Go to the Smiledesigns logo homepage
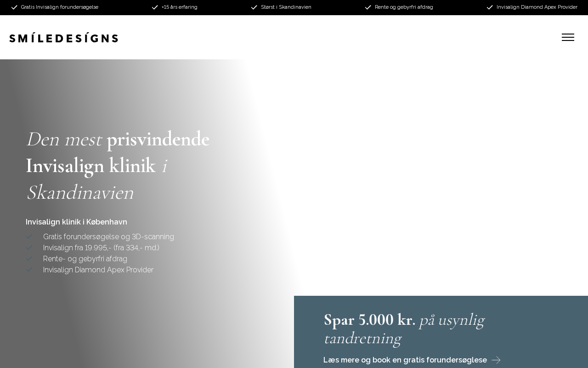 click(64, 38)
